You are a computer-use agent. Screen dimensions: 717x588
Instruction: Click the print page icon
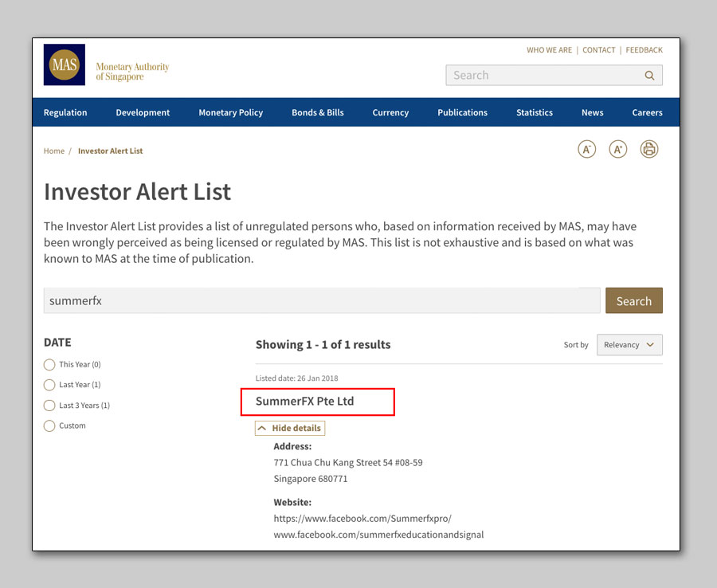tap(648, 149)
